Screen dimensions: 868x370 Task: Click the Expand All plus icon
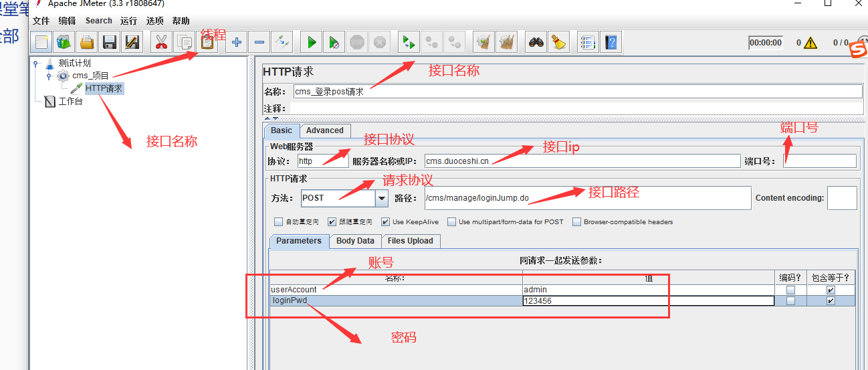tap(237, 42)
